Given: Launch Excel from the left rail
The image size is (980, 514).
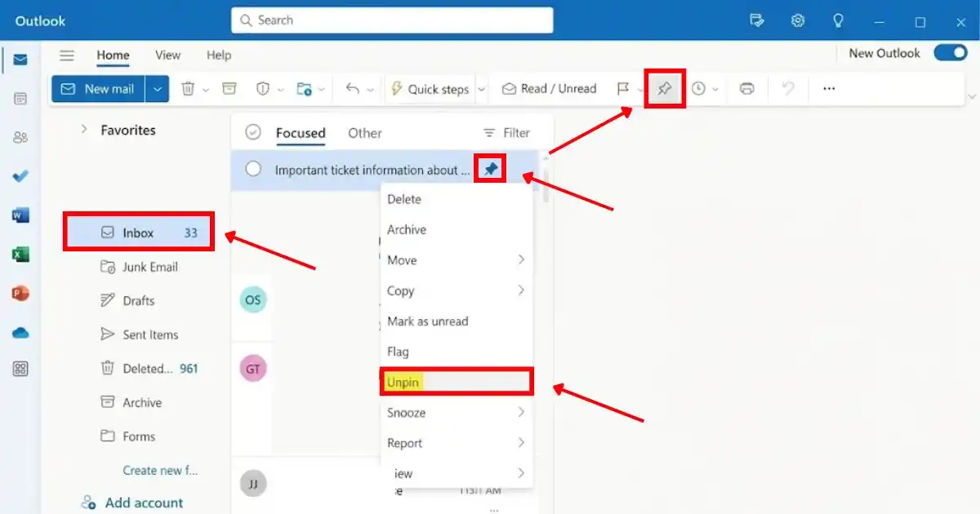Looking at the screenshot, I should point(20,255).
